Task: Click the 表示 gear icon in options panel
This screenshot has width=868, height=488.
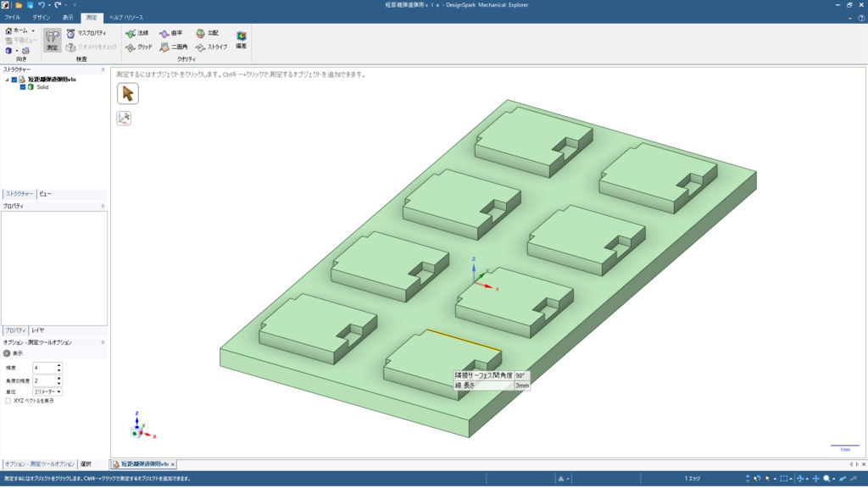Action: (x=7, y=353)
